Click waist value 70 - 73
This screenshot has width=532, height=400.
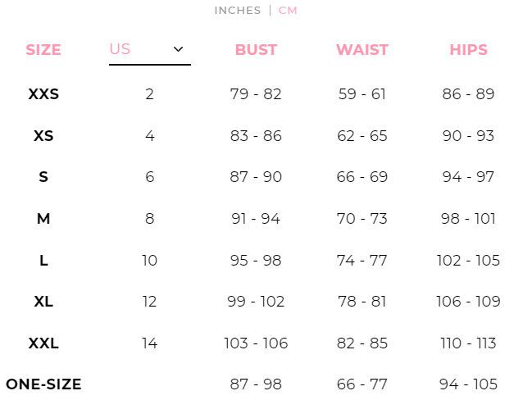pos(362,219)
